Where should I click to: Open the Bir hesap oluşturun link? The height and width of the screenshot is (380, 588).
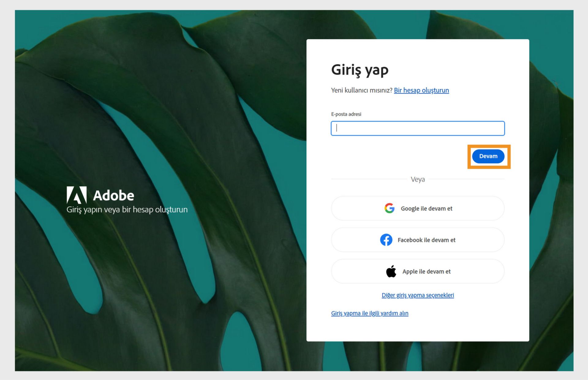421,90
